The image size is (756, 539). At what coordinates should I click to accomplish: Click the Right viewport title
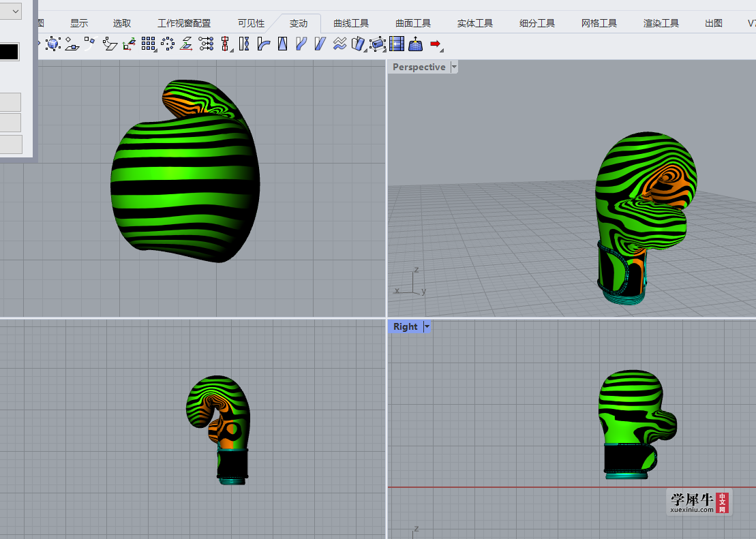[x=406, y=327]
